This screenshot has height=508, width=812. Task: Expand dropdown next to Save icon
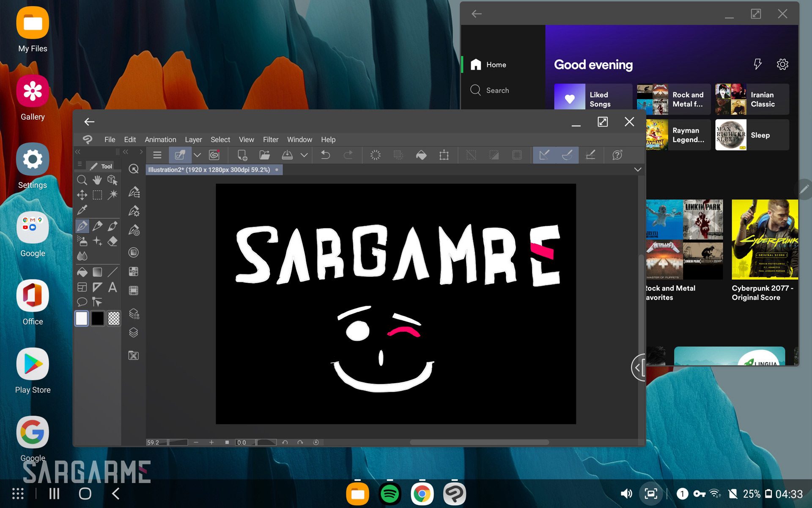tap(304, 155)
